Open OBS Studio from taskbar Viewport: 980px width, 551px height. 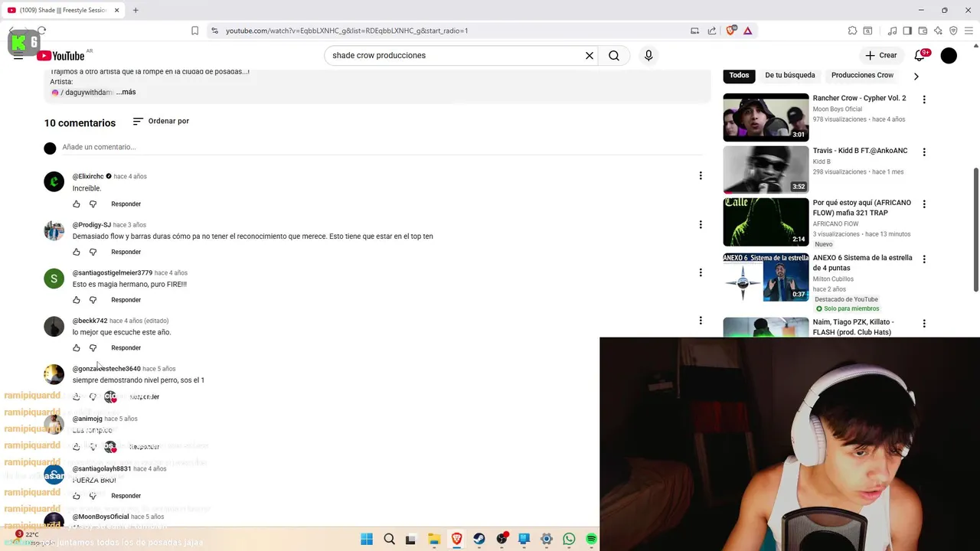click(x=501, y=539)
